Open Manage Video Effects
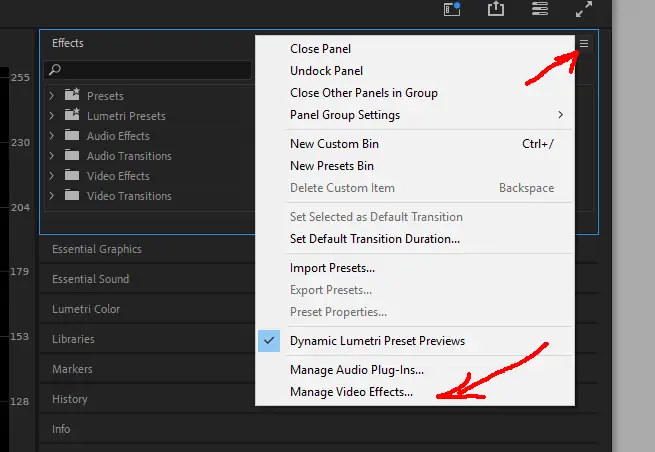 coord(415,392)
